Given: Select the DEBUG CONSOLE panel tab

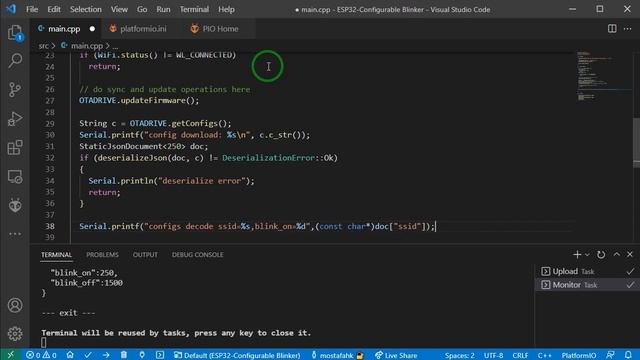Looking at the screenshot, I should pyautogui.click(x=198, y=255).
